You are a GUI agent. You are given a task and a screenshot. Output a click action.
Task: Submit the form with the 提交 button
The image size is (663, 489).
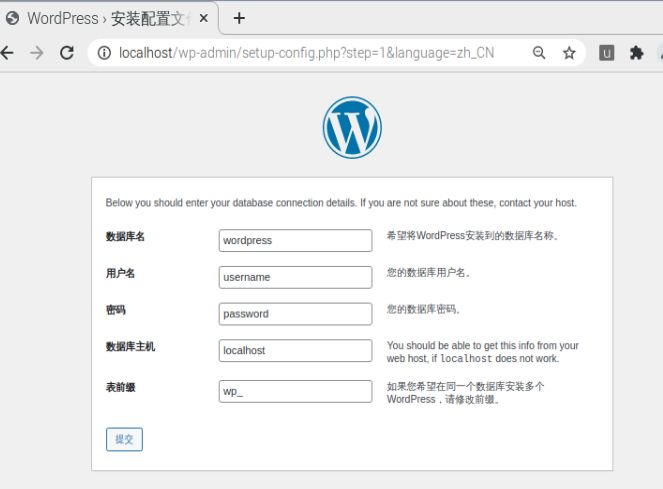pos(124,440)
